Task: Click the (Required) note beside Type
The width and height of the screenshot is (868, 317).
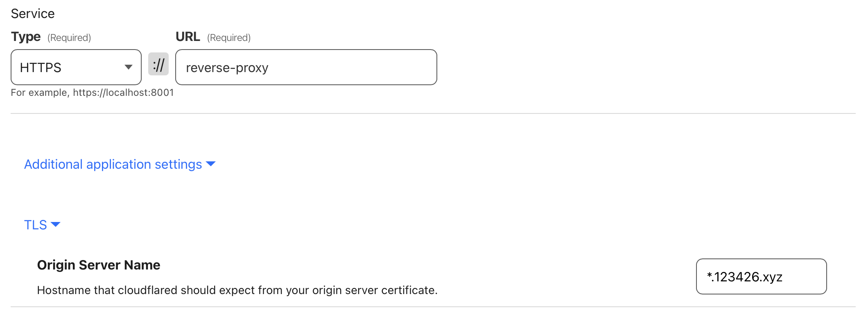Action: (69, 38)
